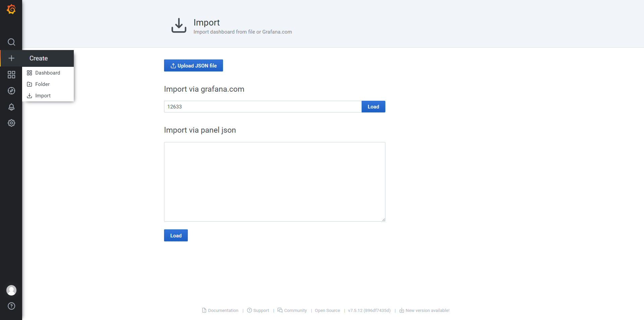Screen dimensions: 644x320
Task: Open the Support footer link
Action: (x=258, y=310)
